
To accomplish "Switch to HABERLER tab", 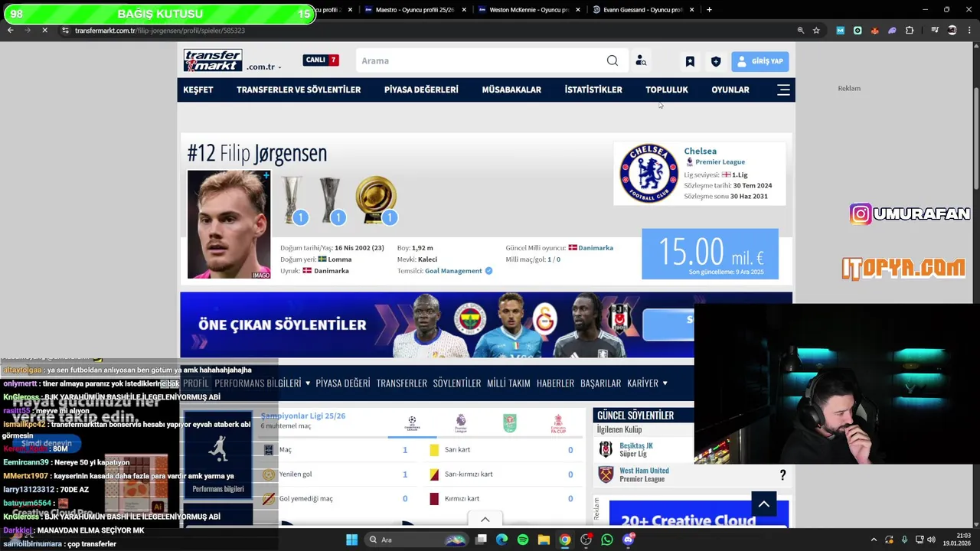I will pyautogui.click(x=555, y=383).
